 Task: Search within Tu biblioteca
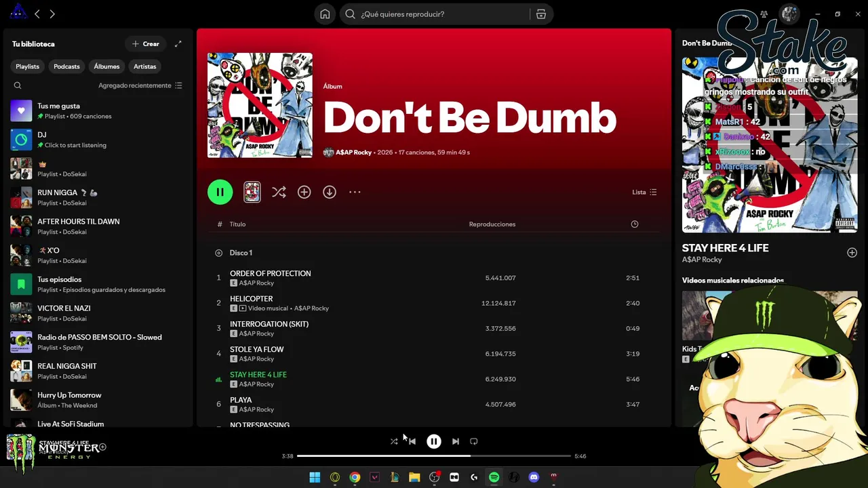coord(18,85)
